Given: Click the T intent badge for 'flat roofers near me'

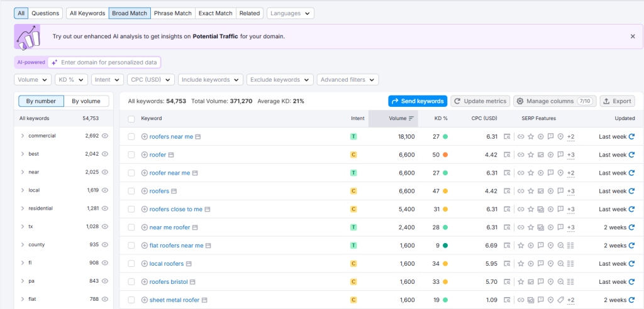Looking at the screenshot, I should click(x=353, y=246).
